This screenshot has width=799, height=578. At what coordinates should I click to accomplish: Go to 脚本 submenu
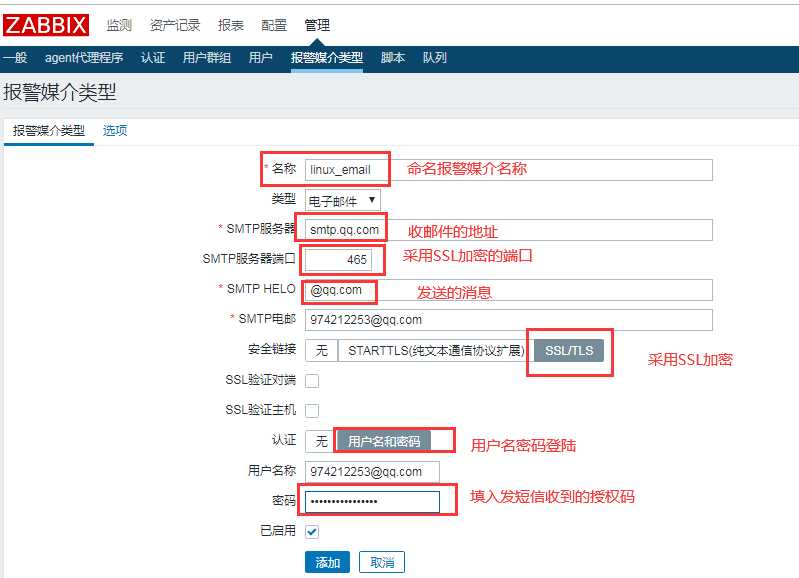393,58
